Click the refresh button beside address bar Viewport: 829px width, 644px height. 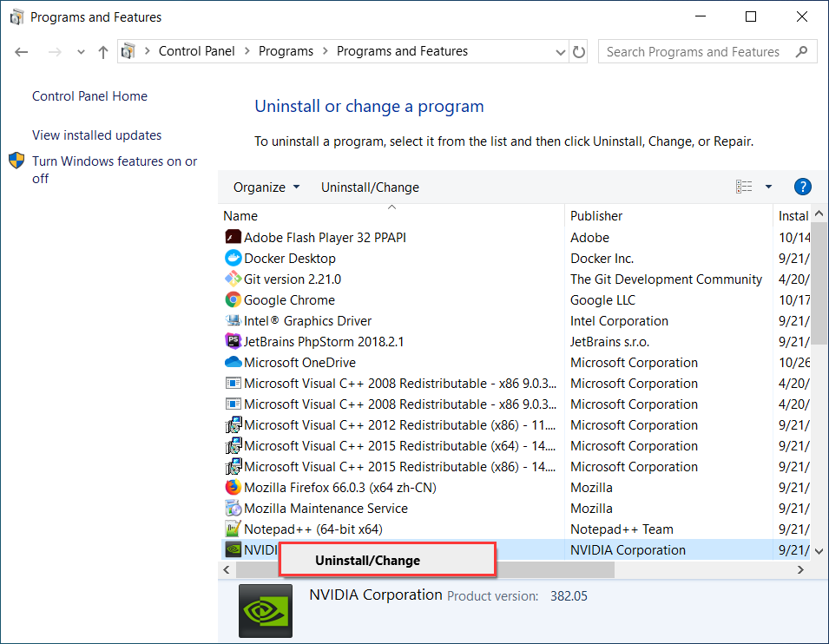pyautogui.click(x=579, y=52)
